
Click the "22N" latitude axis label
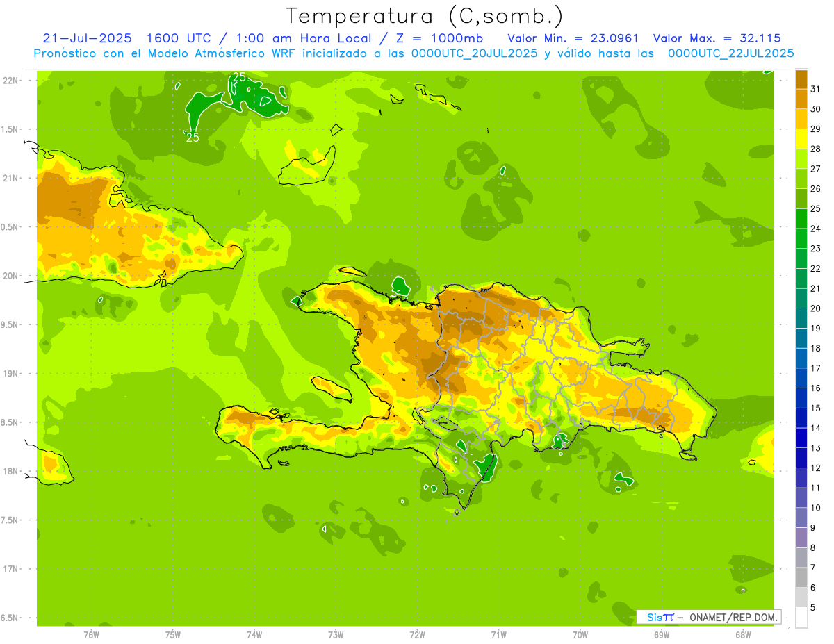tap(10, 81)
